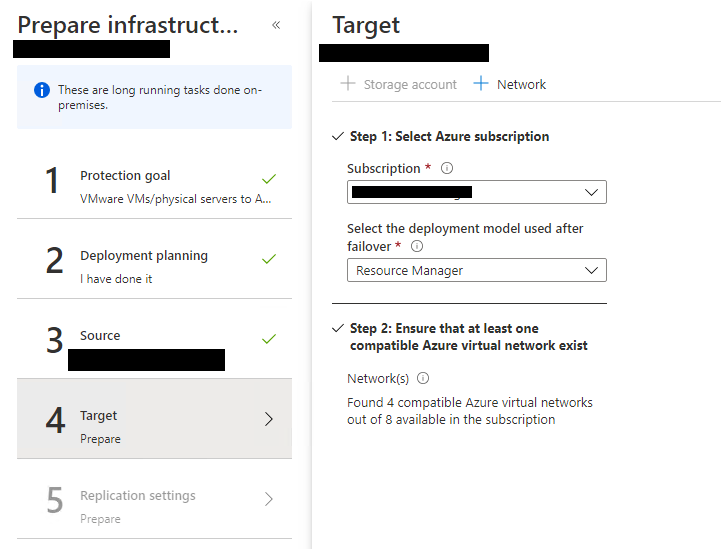Click the blue info icon in notice
Viewport: 721px width, 549px height.
coord(42,90)
